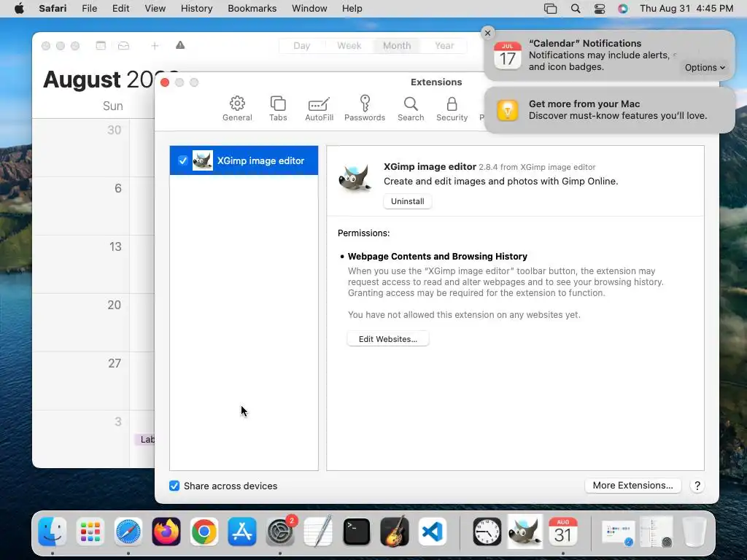Open TextEdit from the Dock

318,532
